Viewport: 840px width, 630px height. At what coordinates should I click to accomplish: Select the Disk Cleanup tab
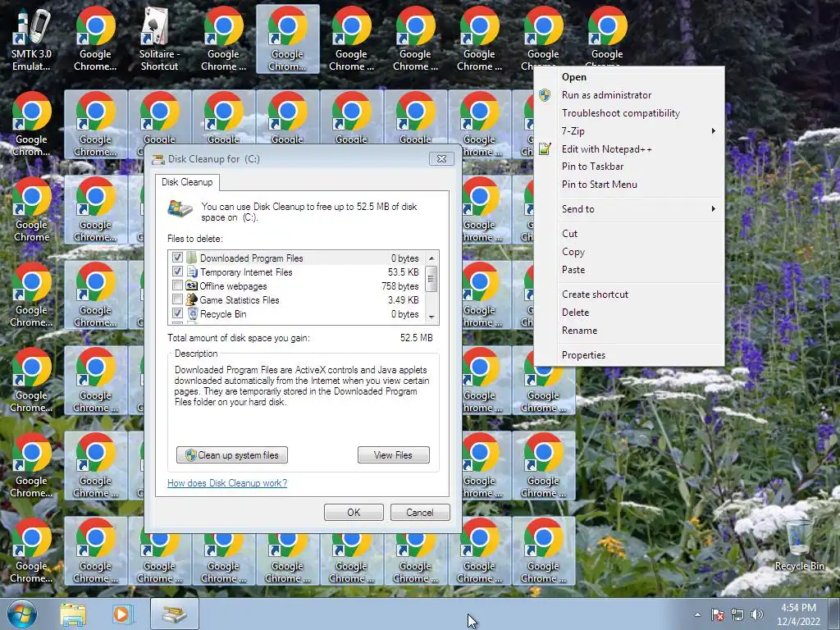point(187,182)
